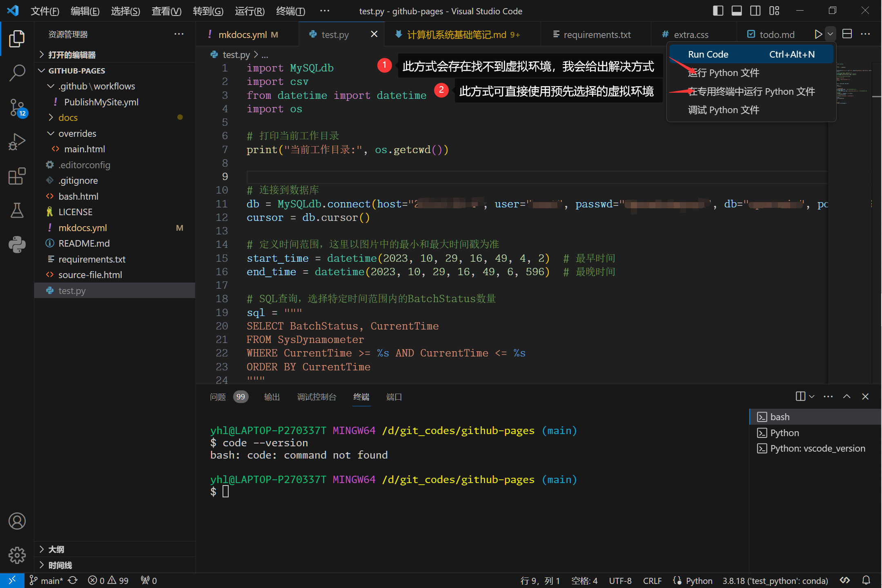Toggle secondary side bar visibility
This screenshot has height=588, width=882.
[755, 11]
